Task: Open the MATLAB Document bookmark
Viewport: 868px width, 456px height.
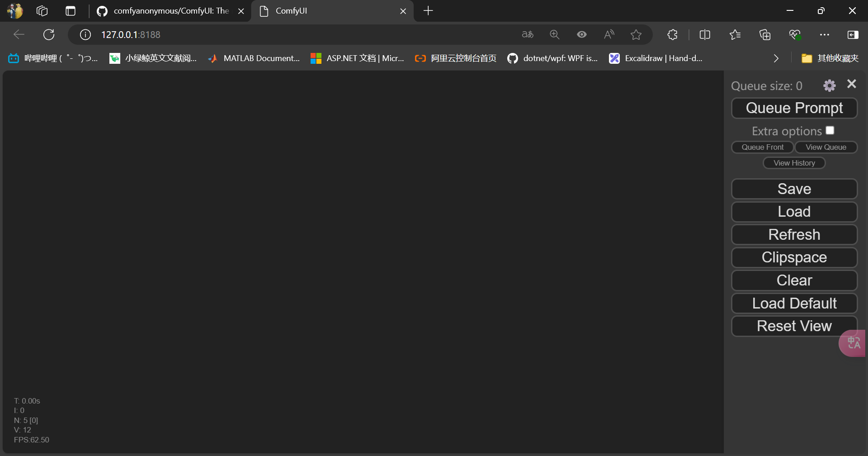Action: pyautogui.click(x=254, y=58)
